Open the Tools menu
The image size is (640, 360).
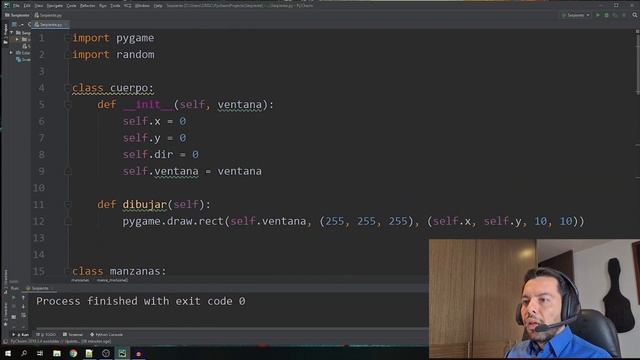click(x=116, y=6)
